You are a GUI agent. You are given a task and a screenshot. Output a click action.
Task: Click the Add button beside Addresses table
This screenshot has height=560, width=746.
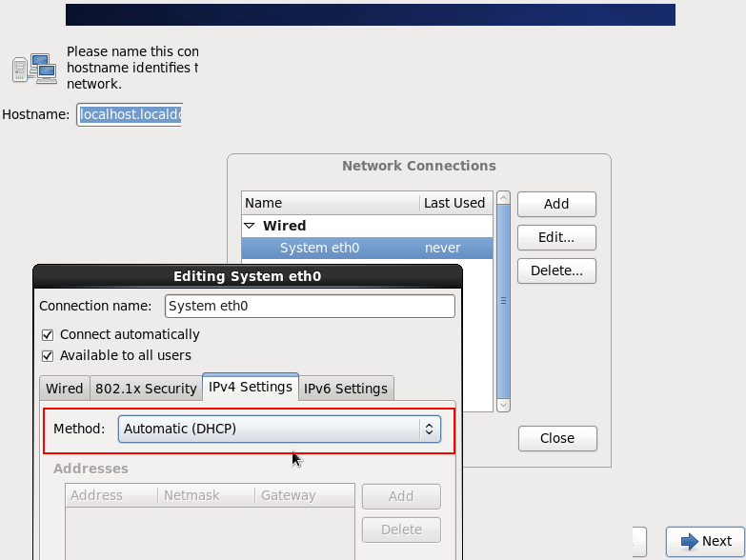pos(401,496)
